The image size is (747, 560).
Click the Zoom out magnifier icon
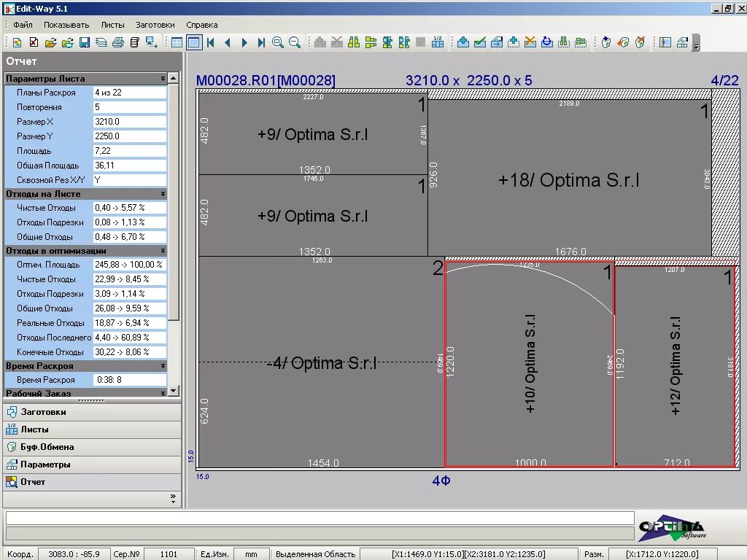tap(295, 42)
